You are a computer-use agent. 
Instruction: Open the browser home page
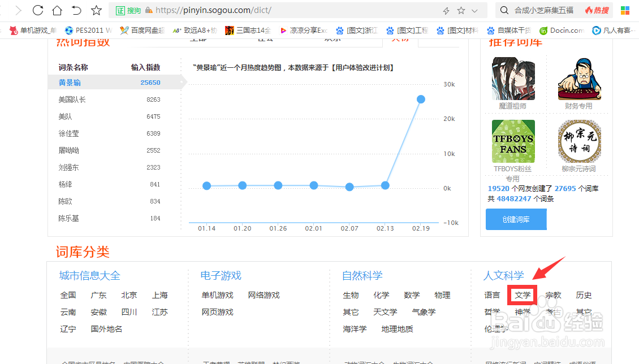(x=57, y=10)
